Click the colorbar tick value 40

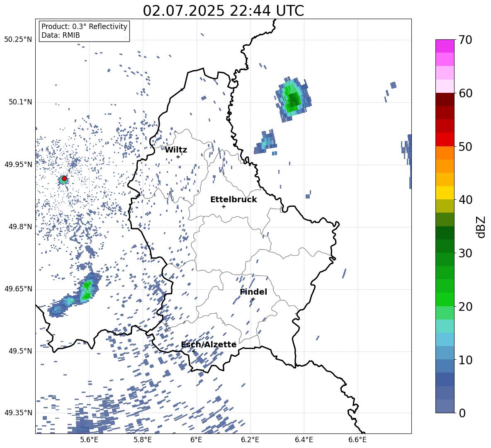pyautogui.click(x=465, y=200)
